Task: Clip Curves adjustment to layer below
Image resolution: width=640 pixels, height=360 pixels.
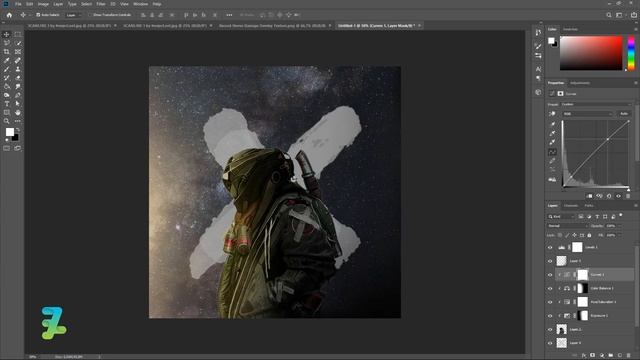Action: point(589,196)
